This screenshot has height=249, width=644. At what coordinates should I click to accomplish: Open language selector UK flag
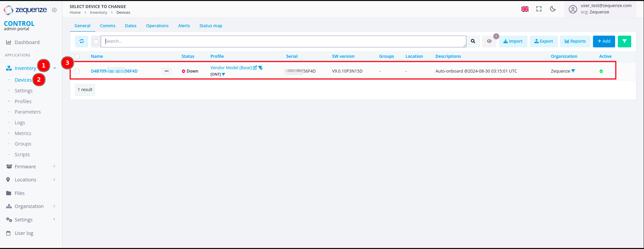tap(525, 9)
